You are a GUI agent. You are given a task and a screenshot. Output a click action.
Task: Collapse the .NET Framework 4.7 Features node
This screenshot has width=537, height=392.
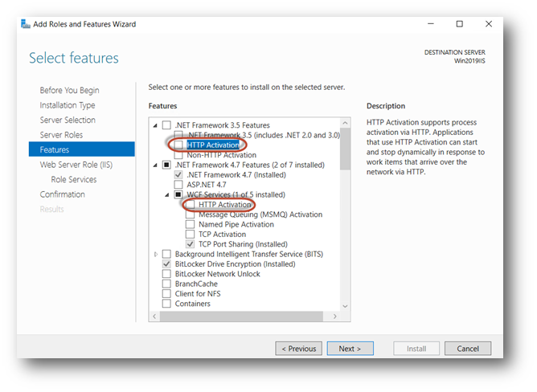(155, 165)
